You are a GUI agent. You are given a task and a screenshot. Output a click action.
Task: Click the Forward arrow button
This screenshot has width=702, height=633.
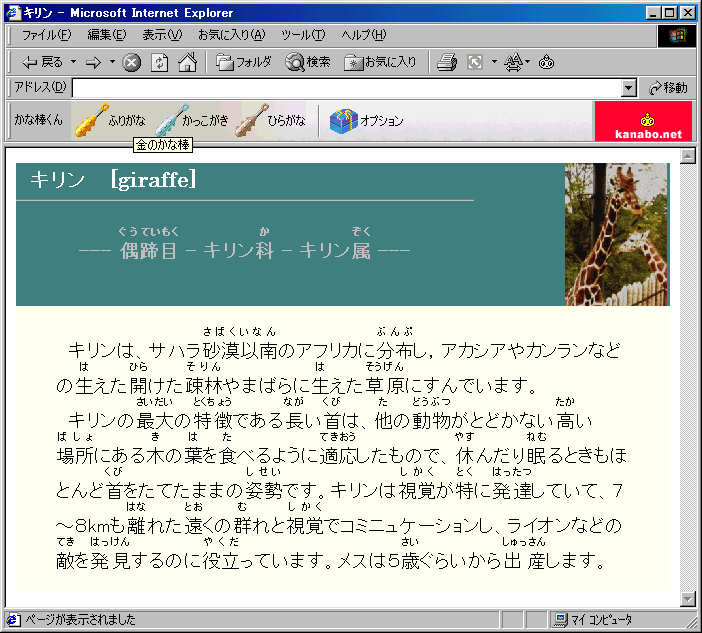(x=94, y=63)
